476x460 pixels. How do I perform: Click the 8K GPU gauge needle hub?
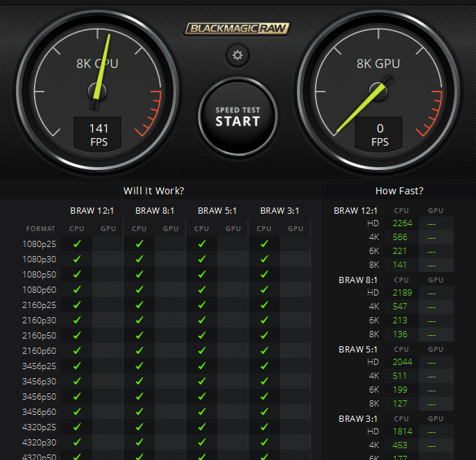click(x=378, y=92)
